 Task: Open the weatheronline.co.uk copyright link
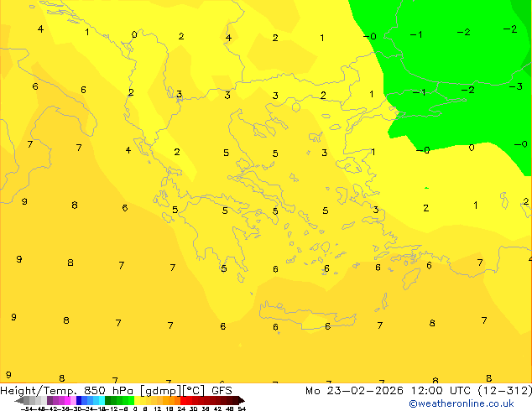(x=462, y=403)
